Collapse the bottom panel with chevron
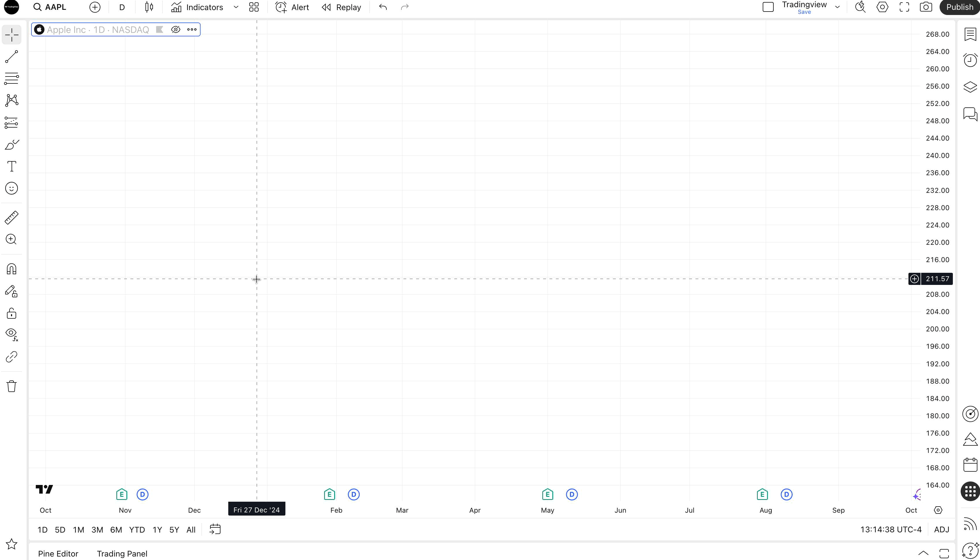The height and width of the screenshot is (560, 980). pyautogui.click(x=923, y=553)
